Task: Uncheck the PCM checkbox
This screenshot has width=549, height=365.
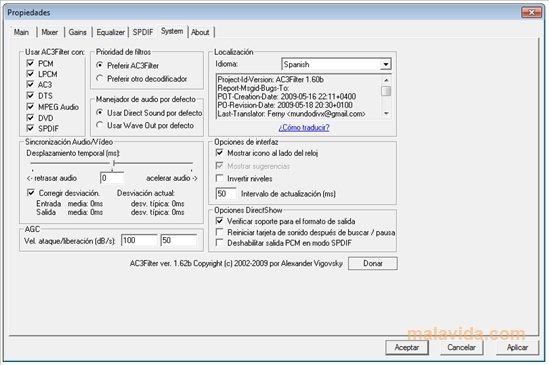Action: [x=30, y=63]
